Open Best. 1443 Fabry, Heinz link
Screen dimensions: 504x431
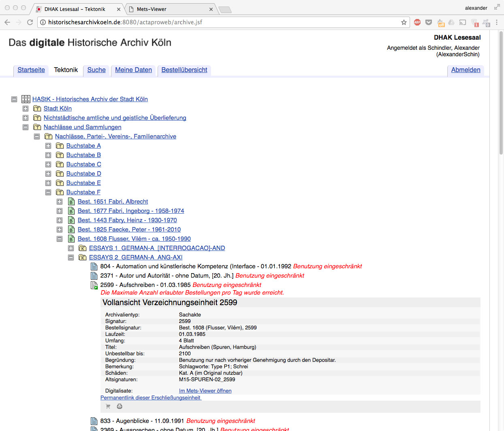[127, 220]
